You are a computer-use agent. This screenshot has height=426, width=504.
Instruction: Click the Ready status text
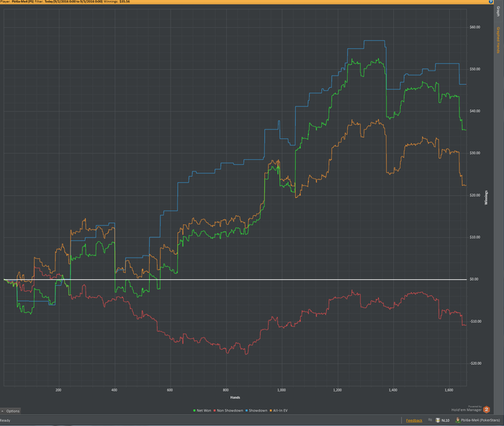pyautogui.click(x=5, y=420)
